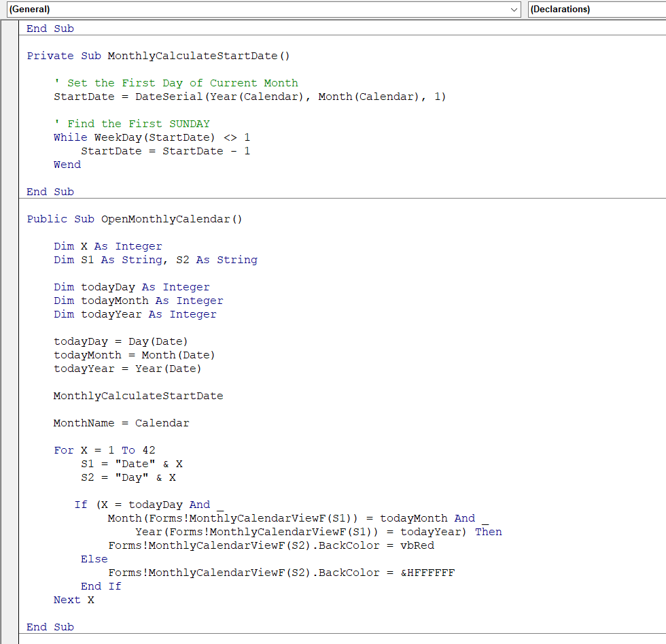Place cursor on Dim todayMonth As Integer
666x644 pixels.
point(138,301)
